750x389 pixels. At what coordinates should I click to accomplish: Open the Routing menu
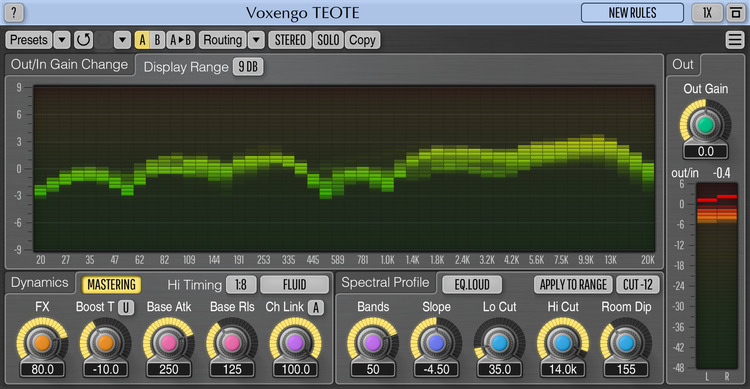222,40
